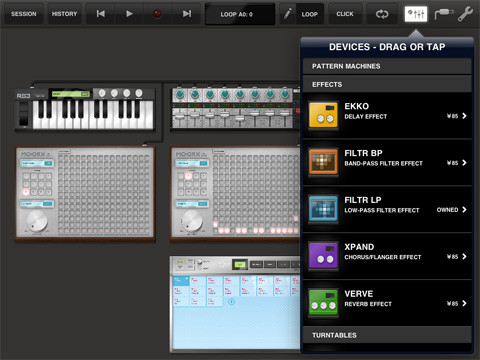
Task: Expand the Pattern Machines section
Action: (x=387, y=66)
